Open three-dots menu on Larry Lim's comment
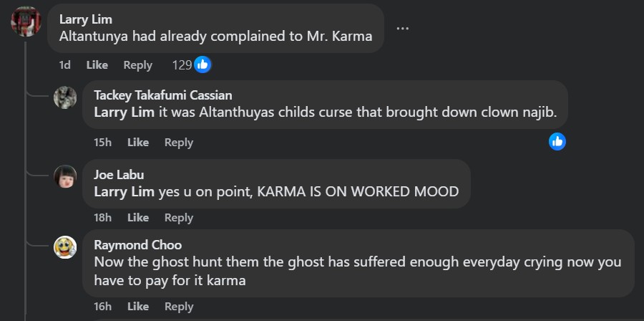This screenshot has width=644, height=321. click(403, 29)
